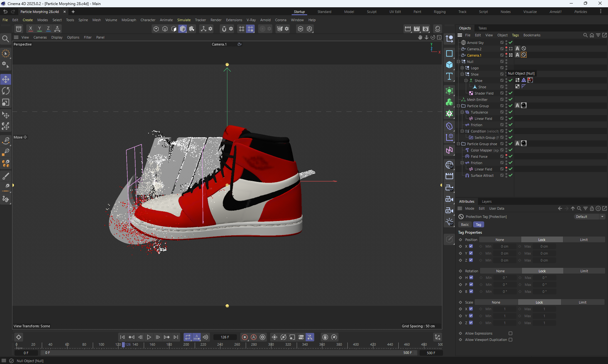Screen dimensions: 608x364
Task: Uncheck Position X lock checkbox
Action: coord(471,246)
